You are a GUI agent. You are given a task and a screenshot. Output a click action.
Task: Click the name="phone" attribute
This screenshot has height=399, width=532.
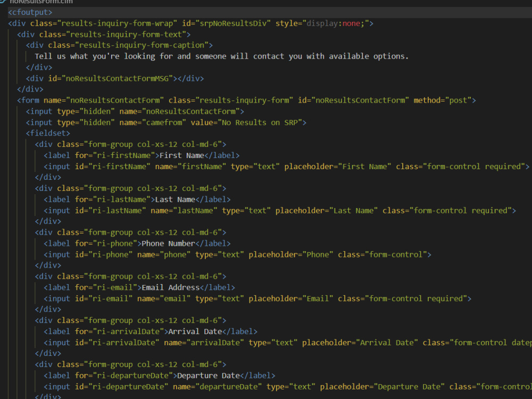pos(164,255)
